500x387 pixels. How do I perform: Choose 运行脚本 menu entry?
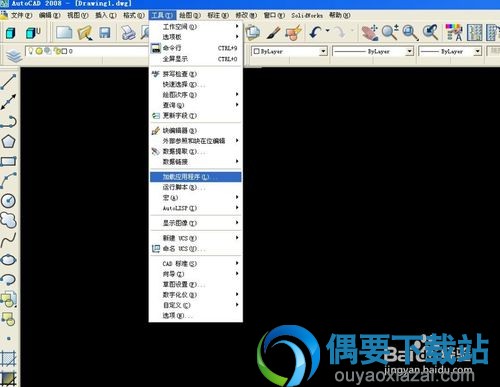click(x=196, y=187)
